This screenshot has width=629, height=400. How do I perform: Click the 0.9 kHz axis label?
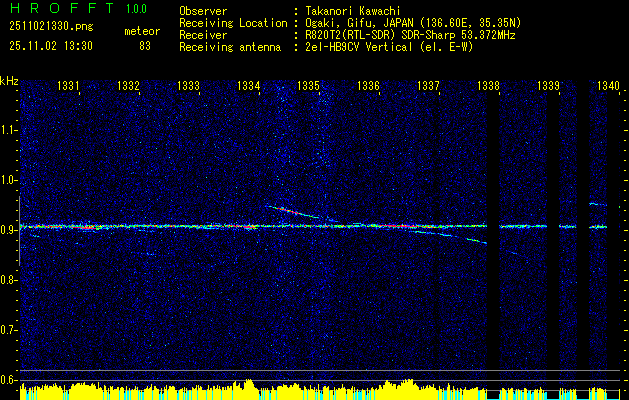(8, 230)
